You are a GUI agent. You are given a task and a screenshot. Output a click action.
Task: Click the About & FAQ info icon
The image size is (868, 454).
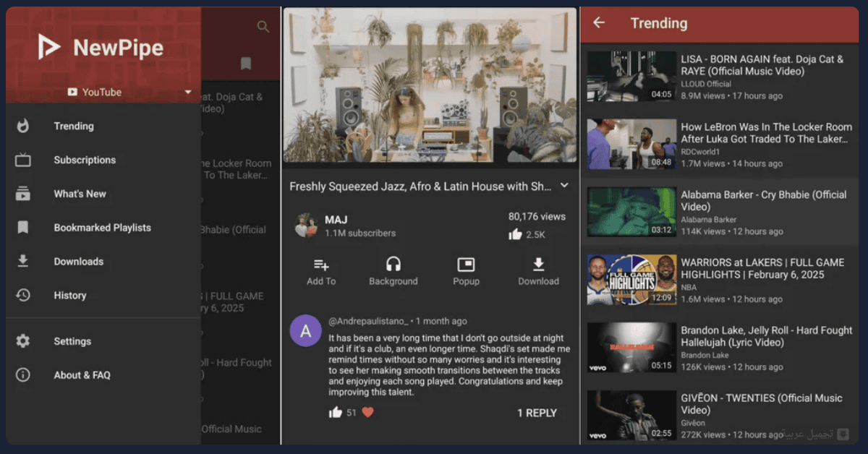click(23, 374)
